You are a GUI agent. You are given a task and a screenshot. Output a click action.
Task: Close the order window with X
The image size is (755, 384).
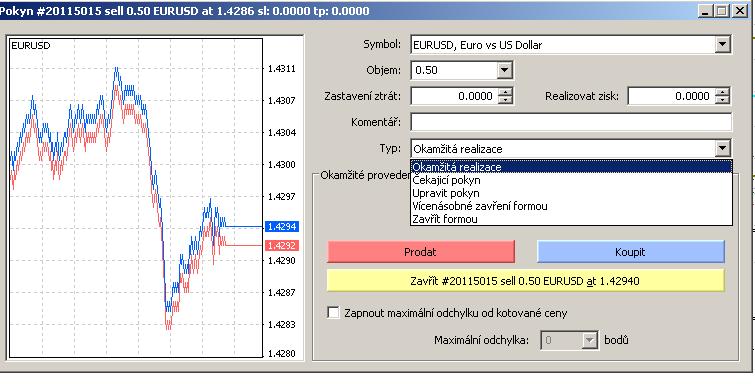(x=740, y=11)
